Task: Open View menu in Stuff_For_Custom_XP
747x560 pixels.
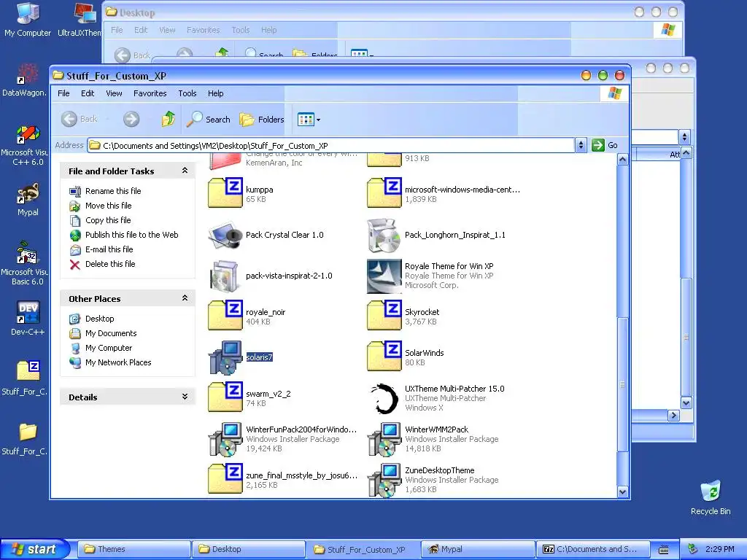Action: [x=114, y=93]
